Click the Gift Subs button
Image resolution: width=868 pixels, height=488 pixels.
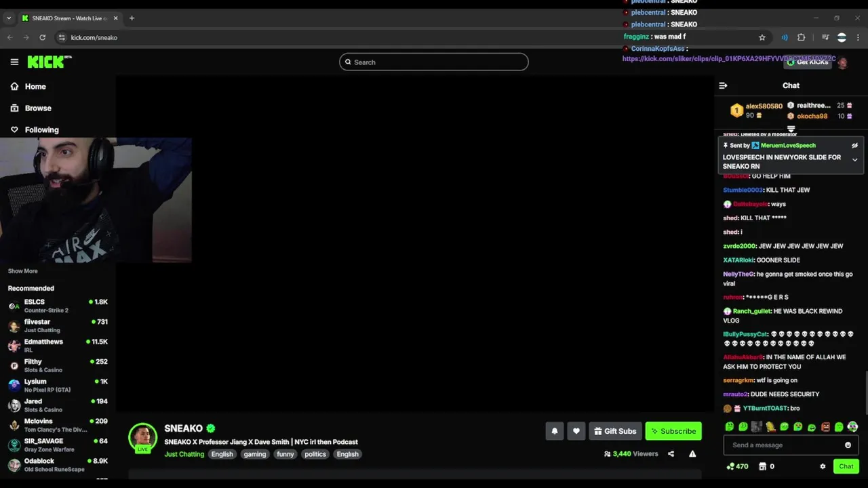point(615,431)
